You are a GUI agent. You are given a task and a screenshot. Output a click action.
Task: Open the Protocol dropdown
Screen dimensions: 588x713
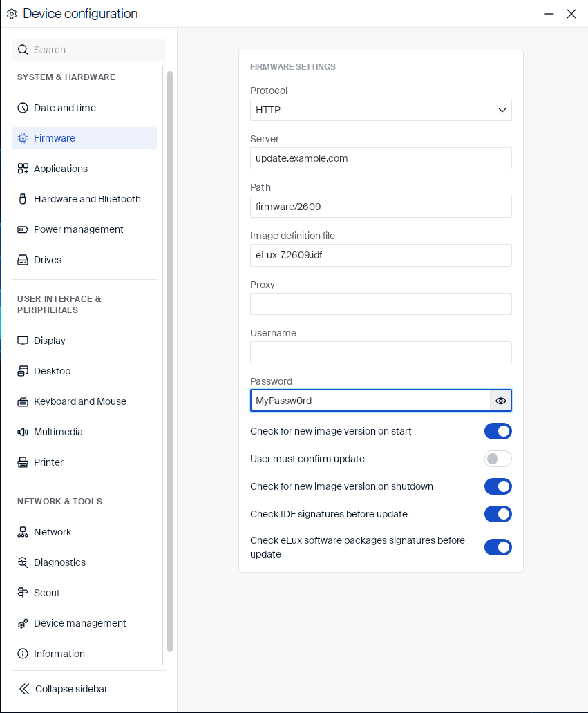[x=381, y=110]
